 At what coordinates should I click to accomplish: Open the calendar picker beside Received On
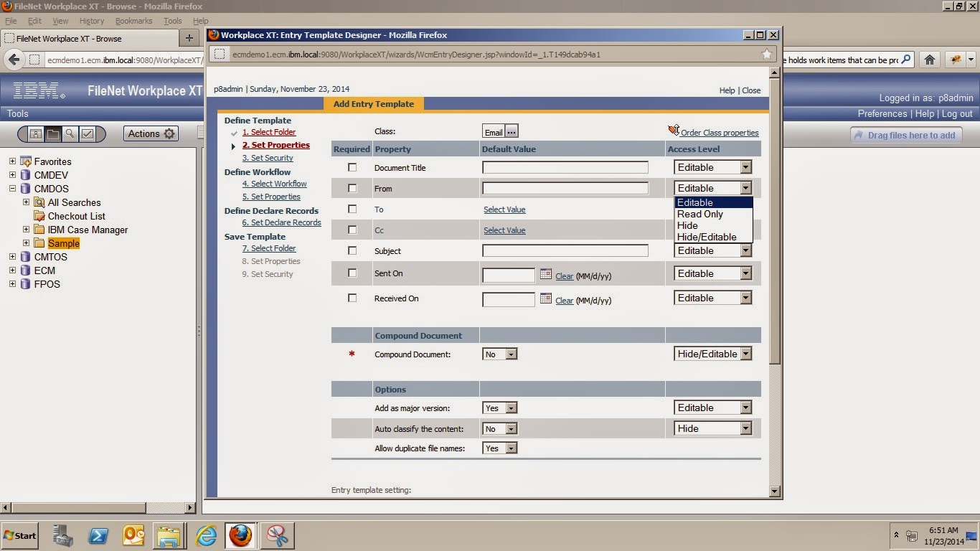544,300
